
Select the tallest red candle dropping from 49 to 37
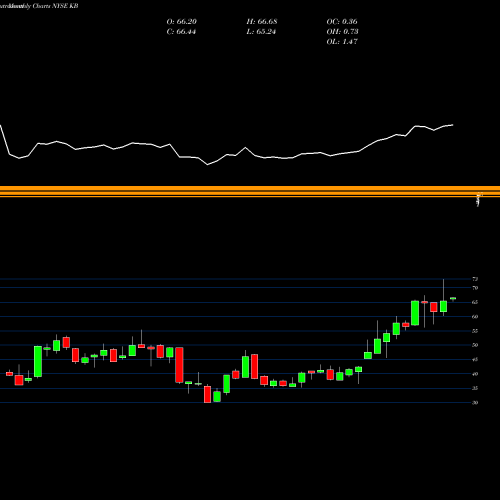pyautogui.click(x=179, y=365)
